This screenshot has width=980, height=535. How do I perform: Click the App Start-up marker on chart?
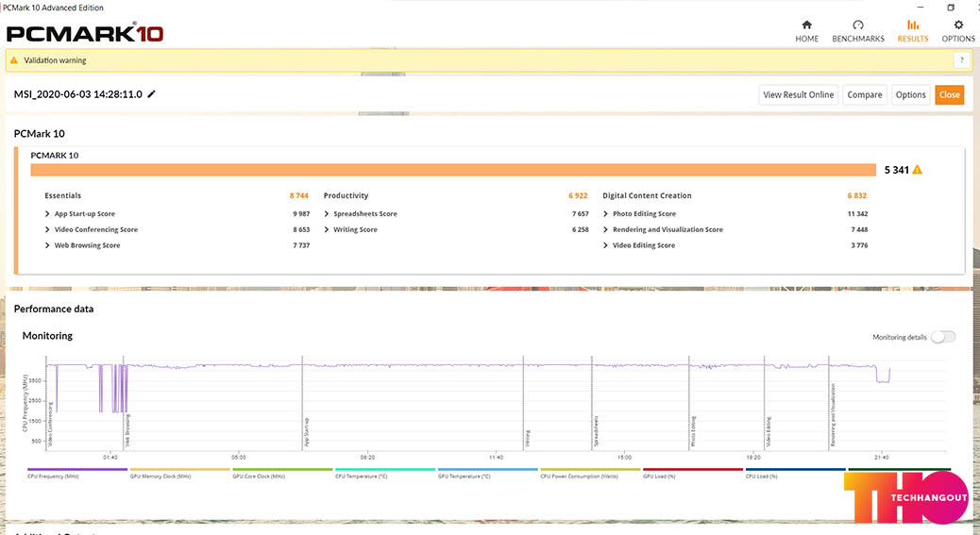pos(306,432)
